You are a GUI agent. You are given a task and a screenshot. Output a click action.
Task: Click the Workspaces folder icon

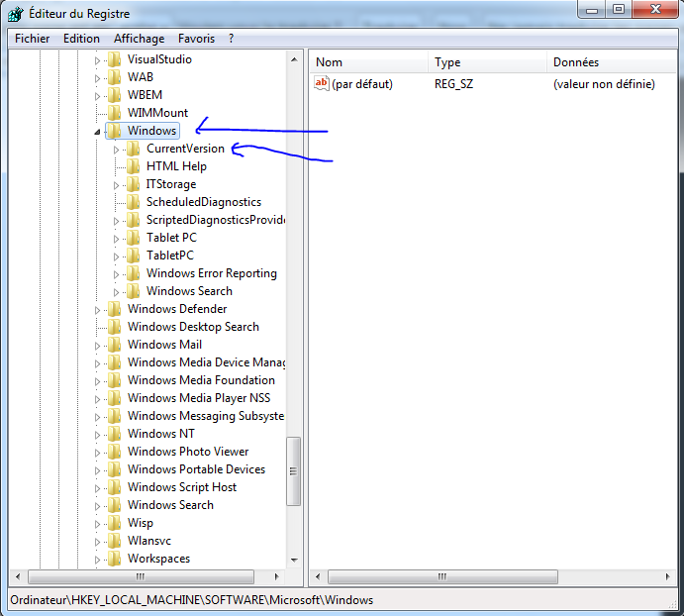point(114,559)
